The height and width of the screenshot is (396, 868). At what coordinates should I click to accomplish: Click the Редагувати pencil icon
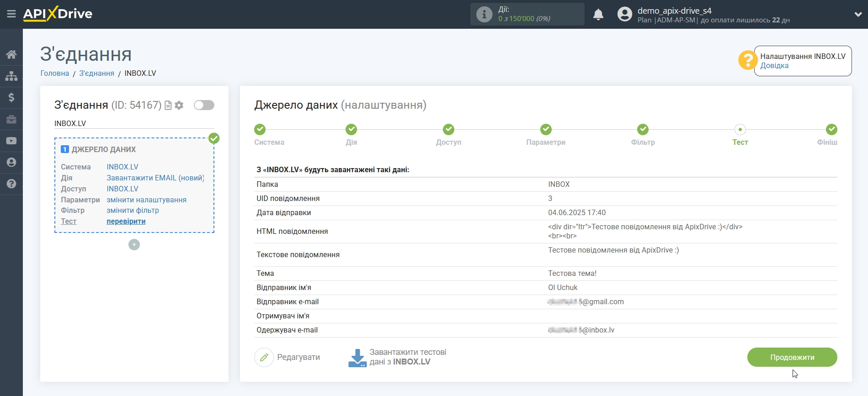[264, 357]
